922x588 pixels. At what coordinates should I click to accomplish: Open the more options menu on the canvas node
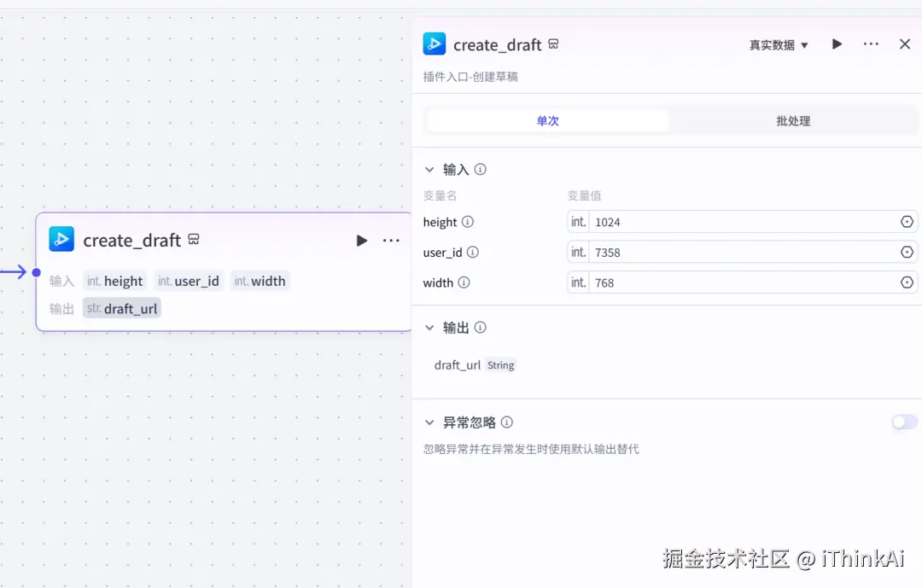pyautogui.click(x=391, y=240)
